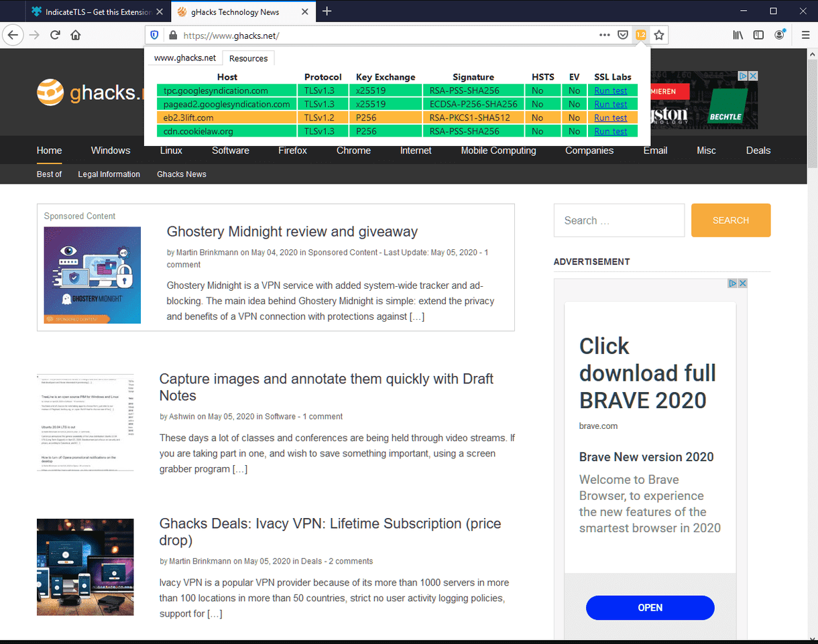This screenshot has width=818, height=644.
Task: Go to the Firefox home page
Action: click(76, 35)
